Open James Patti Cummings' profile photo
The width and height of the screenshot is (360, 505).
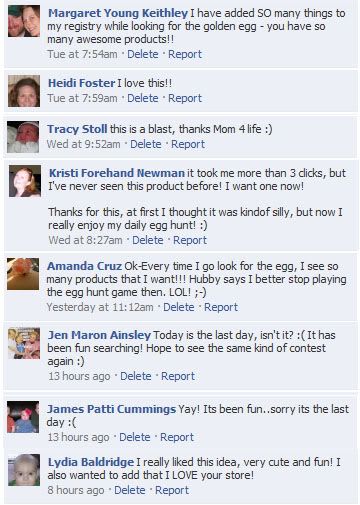click(x=23, y=417)
